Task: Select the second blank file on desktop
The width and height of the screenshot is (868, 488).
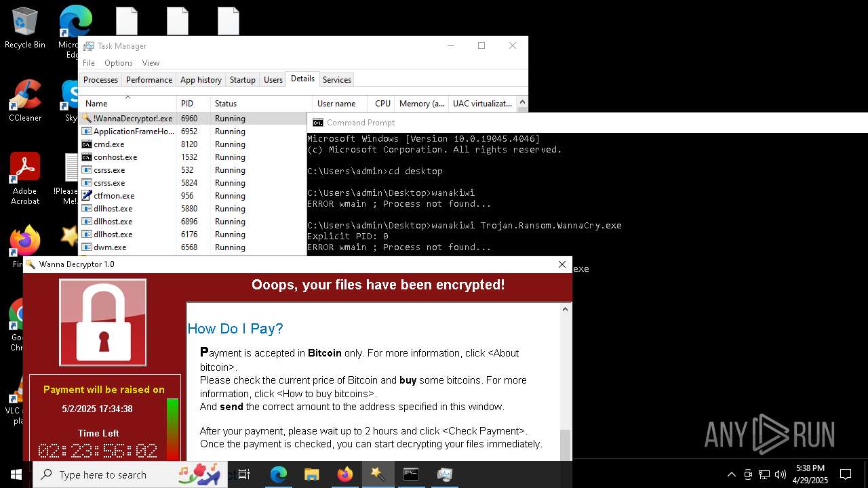Action: pos(178,20)
